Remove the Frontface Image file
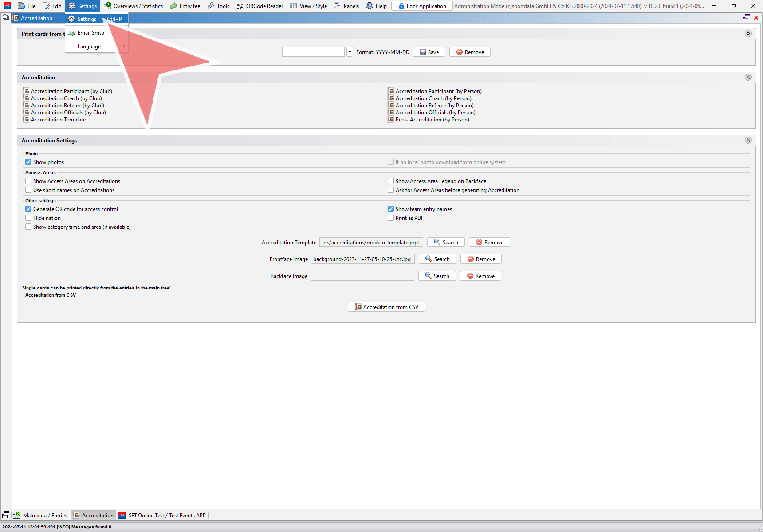 tap(481, 259)
